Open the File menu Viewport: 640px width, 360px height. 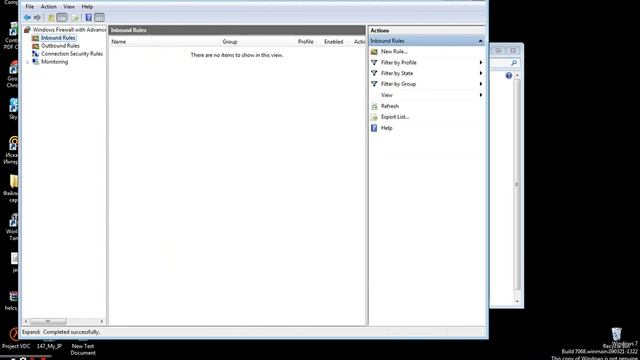(x=30, y=7)
